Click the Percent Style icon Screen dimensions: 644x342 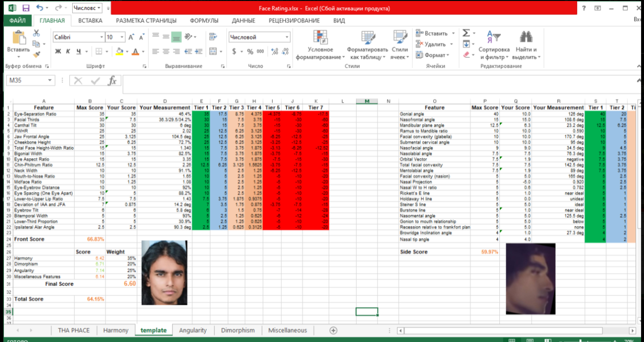point(250,51)
